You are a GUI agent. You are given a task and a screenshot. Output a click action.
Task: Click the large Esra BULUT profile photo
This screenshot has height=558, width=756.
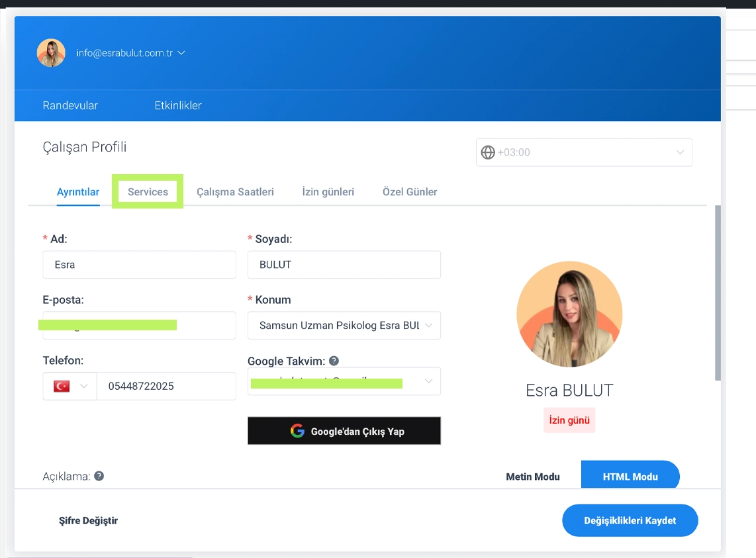pos(569,314)
